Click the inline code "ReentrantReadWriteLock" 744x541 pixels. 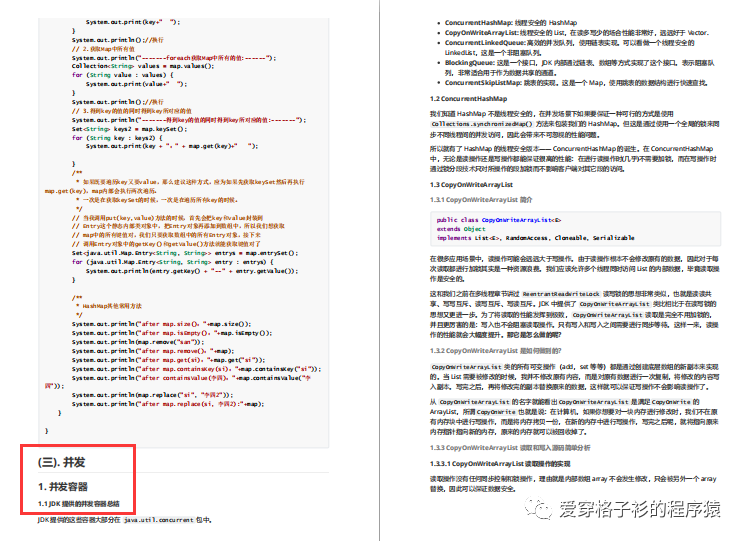pos(561,294)
